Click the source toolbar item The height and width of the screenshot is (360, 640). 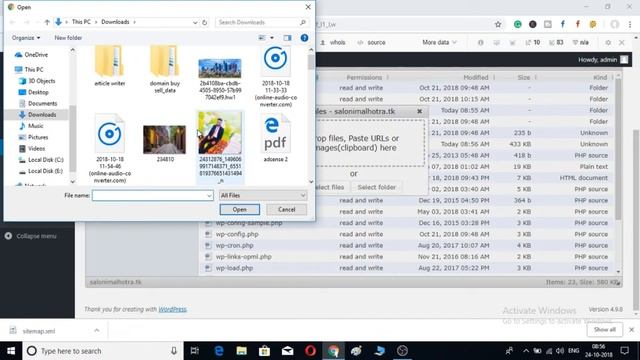(371, 42)
